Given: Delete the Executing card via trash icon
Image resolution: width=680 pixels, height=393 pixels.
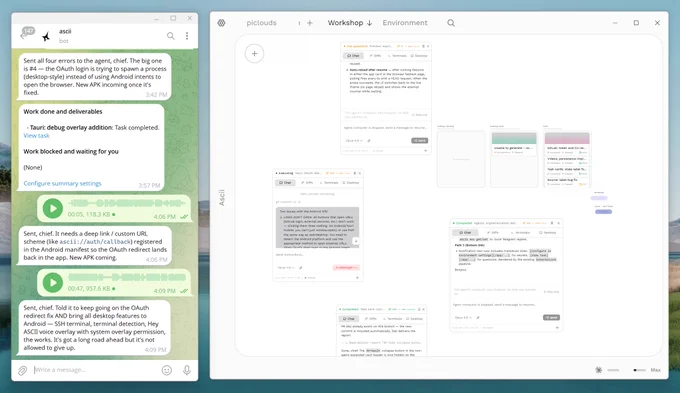Looking at the screenshot, I should coord(355,173).
